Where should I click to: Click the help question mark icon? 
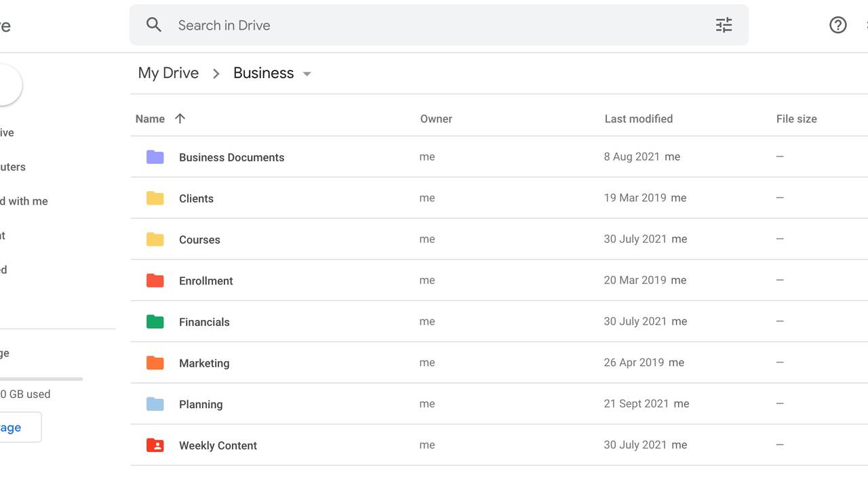[838, 24]
